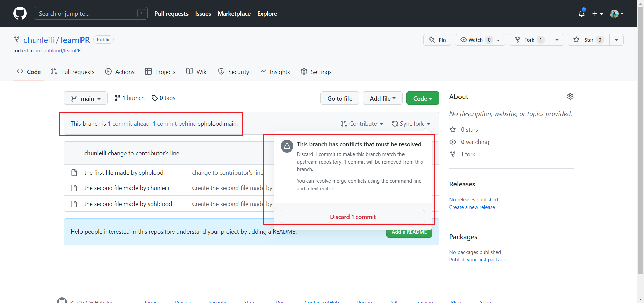The width and height of the screenshot is (644, 303).
Task: Open the repository Settings tab
Action: 316,72
